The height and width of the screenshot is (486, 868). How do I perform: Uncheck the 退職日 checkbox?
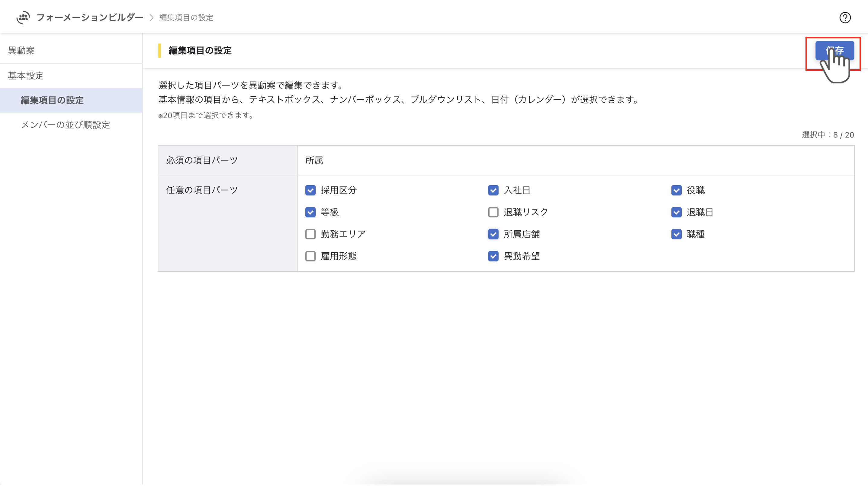point(676,212)
